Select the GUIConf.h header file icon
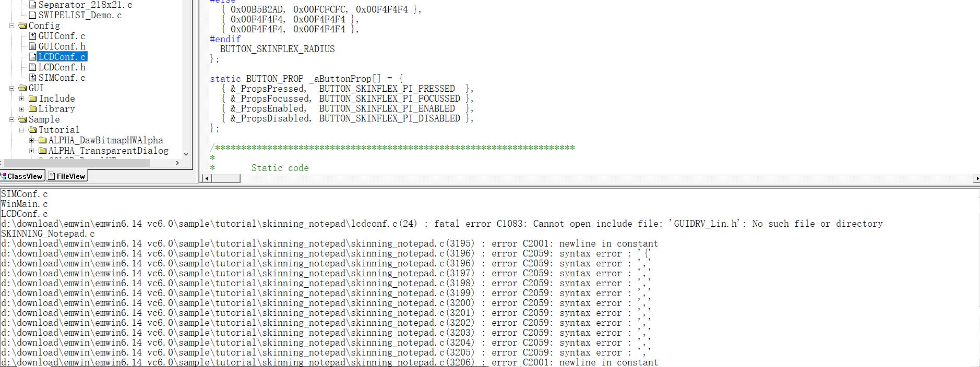Screen dimensions: 980x367 point(33,46)
